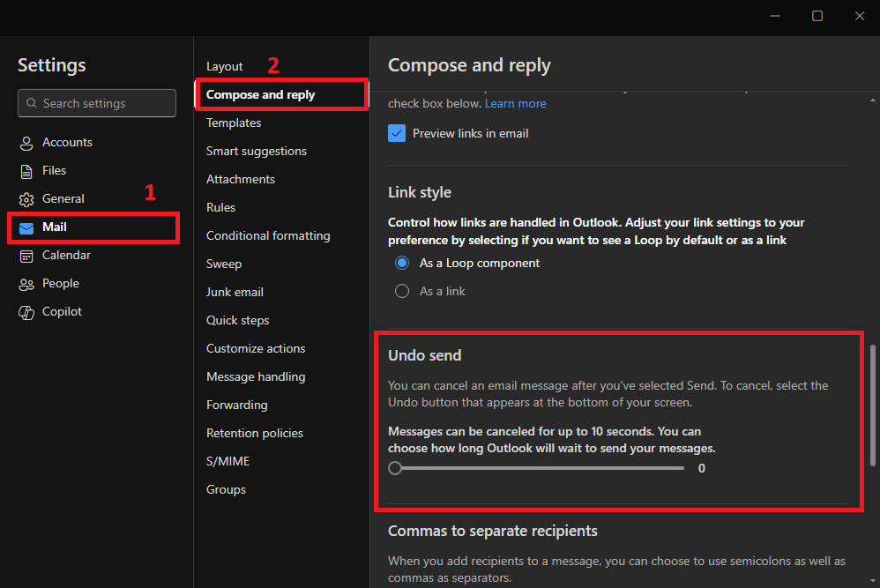Follow the Learn more link

pyautogui.click(x=515, y=103)
